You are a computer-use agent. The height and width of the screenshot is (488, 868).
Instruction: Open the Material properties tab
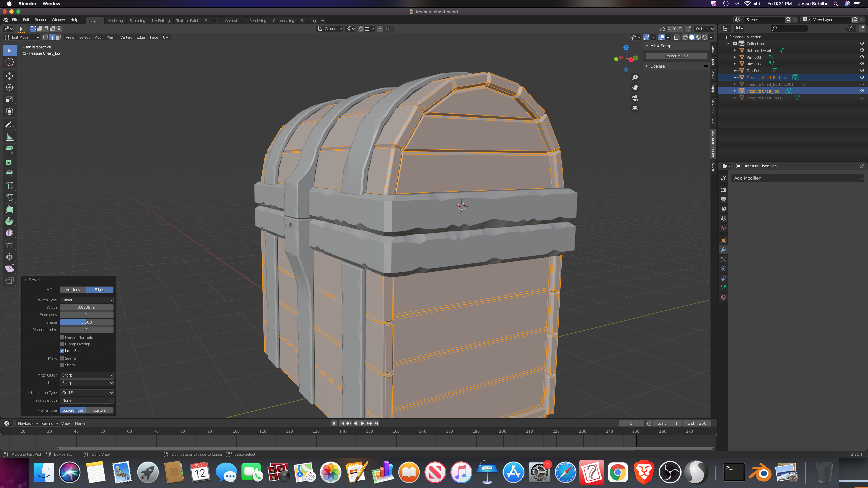723,297
